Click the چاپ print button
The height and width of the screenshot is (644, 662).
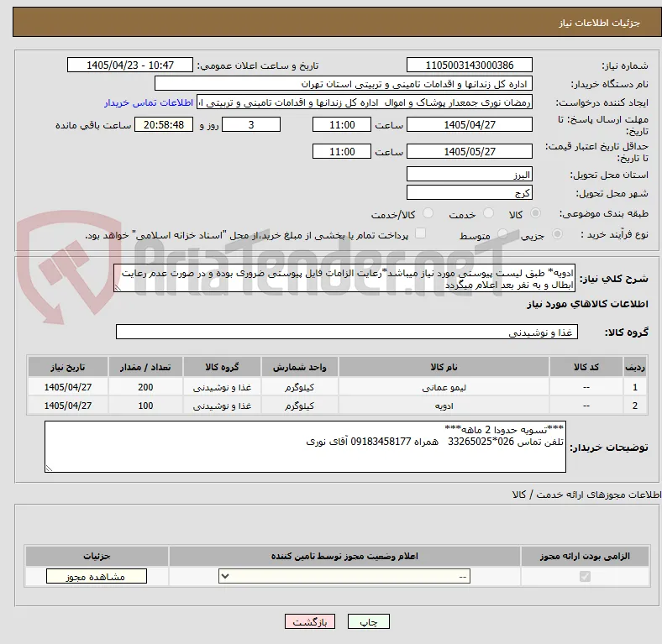coord(369,621)
